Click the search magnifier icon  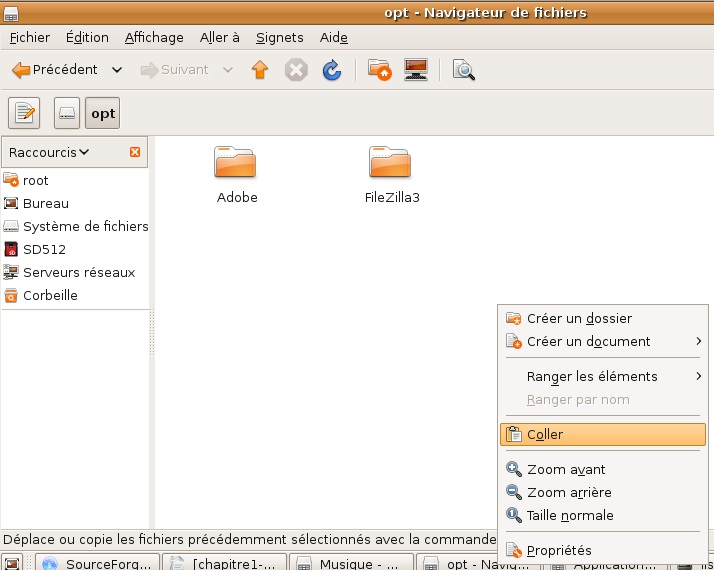(463, 70)
